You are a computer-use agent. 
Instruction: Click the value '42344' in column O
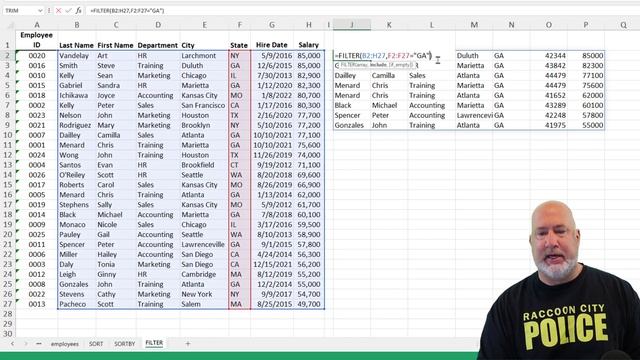(x=549, y=56)
